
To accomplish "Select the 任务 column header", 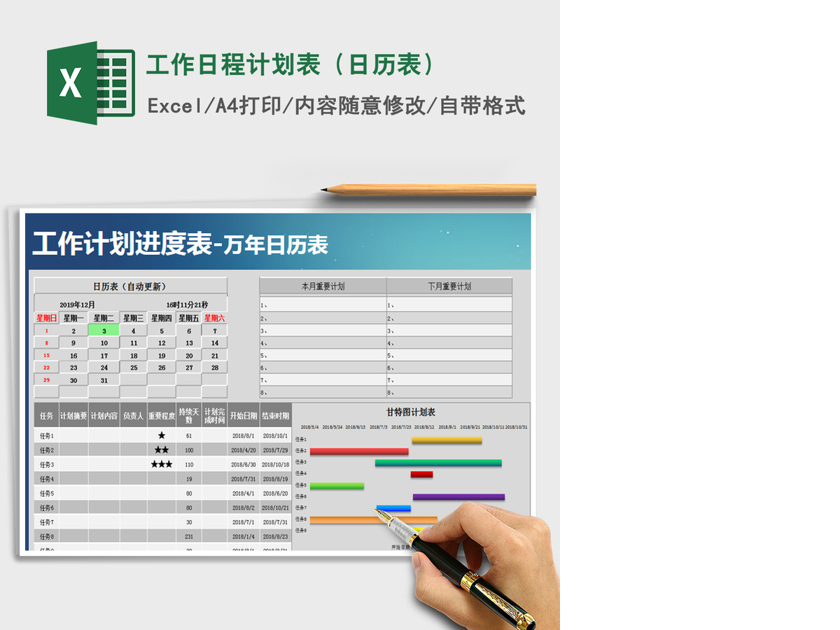I will pyautogui.click(x=46, y=416).
